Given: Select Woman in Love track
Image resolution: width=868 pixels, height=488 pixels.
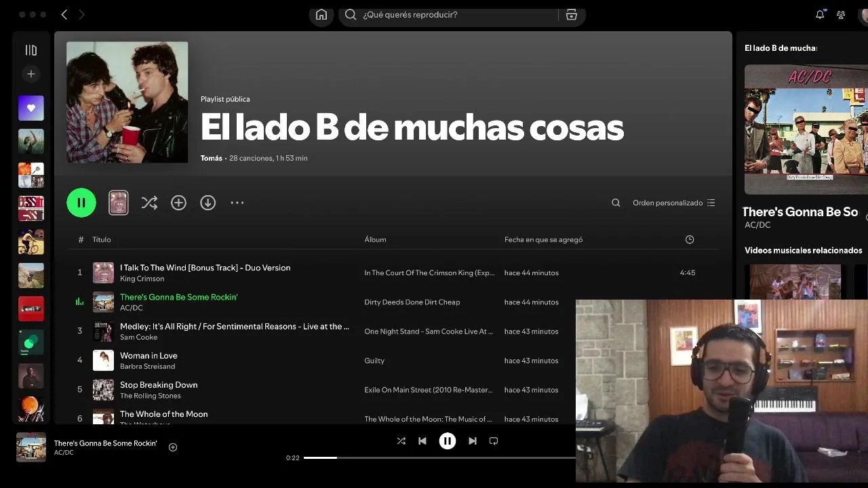Looking at the screenshot, I should (x=149, y=355).
